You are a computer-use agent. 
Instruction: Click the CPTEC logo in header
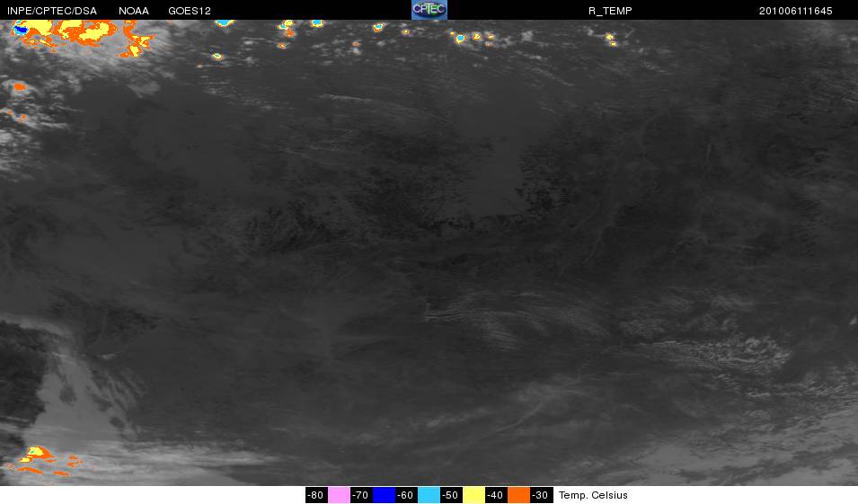(x=429, y=10)
